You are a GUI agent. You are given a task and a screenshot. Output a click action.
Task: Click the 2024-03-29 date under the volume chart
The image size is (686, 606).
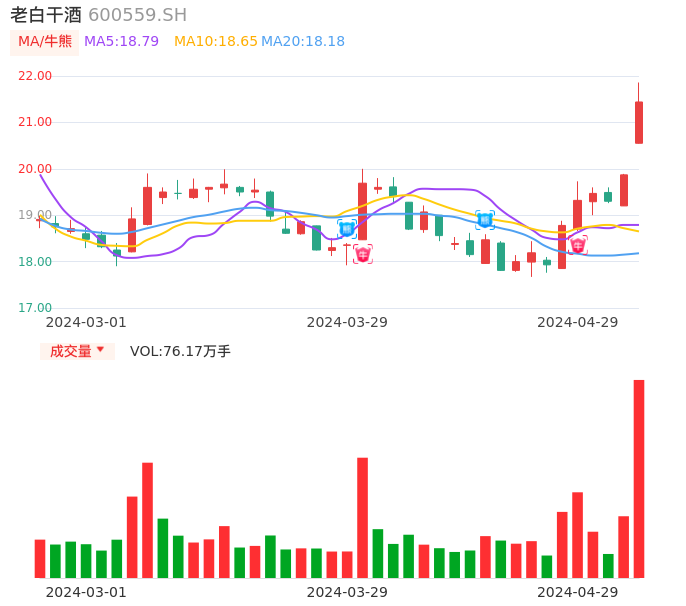(x=347, y=592)
